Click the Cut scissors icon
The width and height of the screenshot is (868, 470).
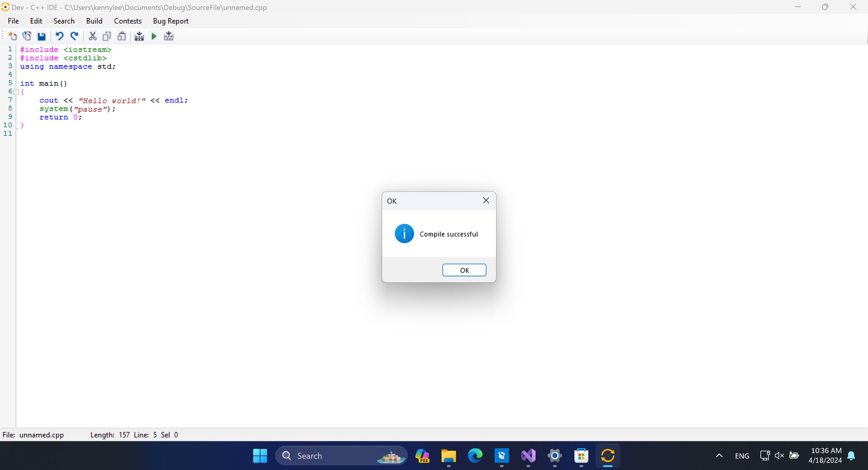[92, 36]
